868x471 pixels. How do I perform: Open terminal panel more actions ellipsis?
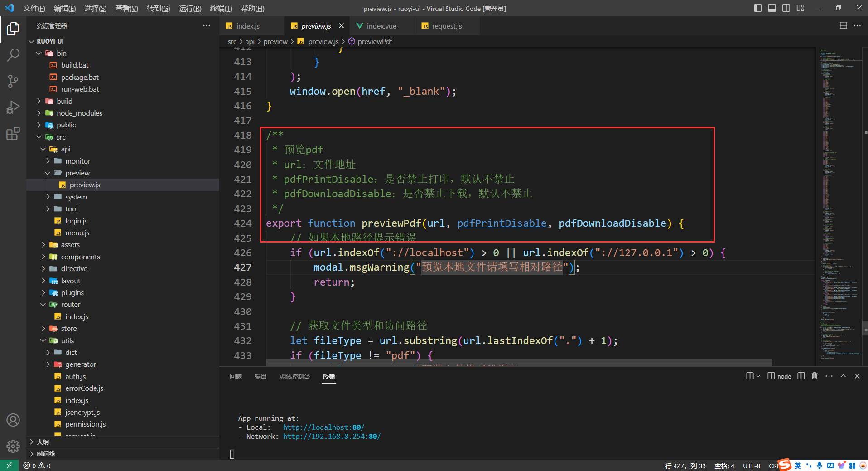coord(829,376)
